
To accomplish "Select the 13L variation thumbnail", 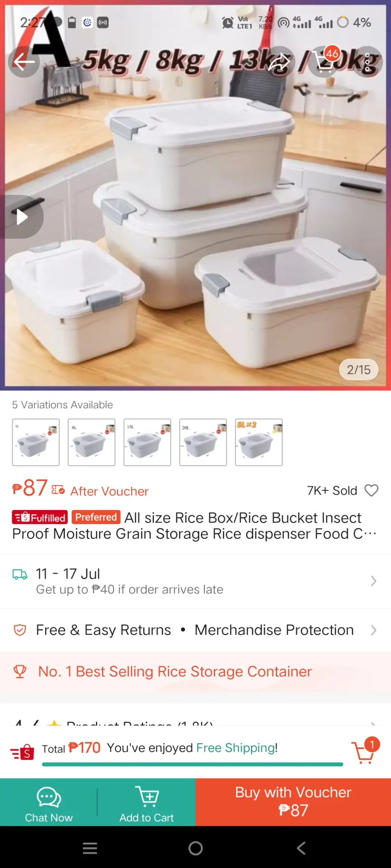I will pos(147,442).
